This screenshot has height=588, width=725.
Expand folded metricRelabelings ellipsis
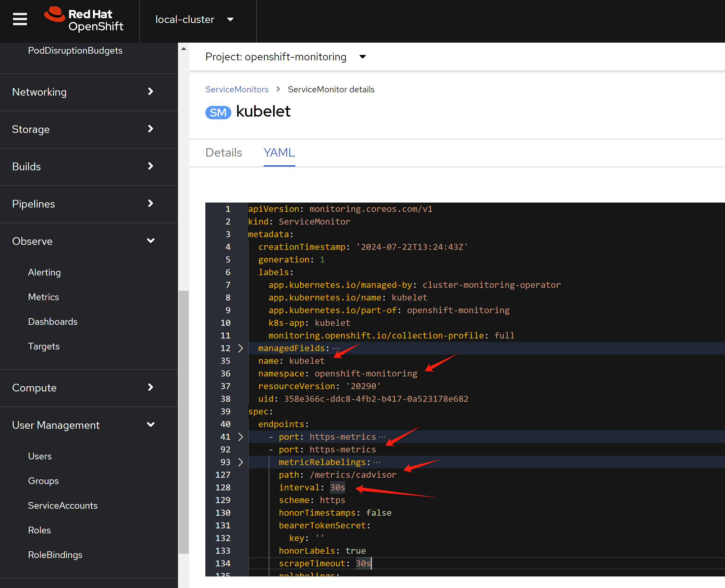click(377, 462)
